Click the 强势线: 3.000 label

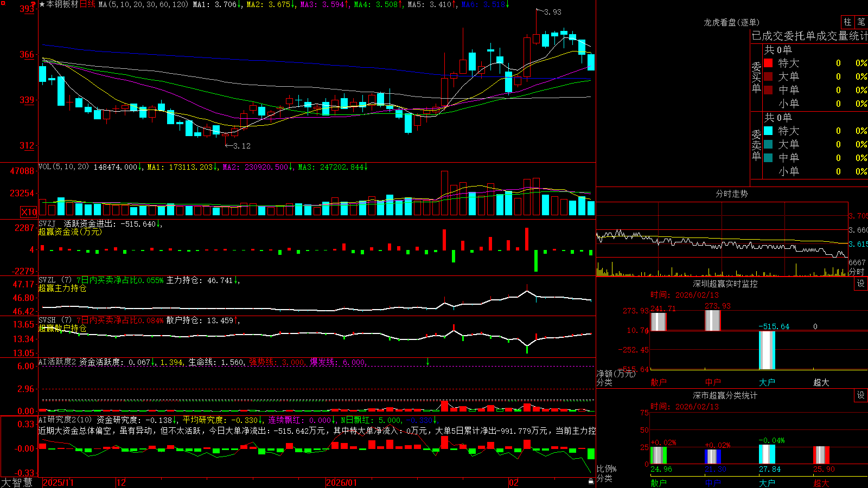pos(277,362)
